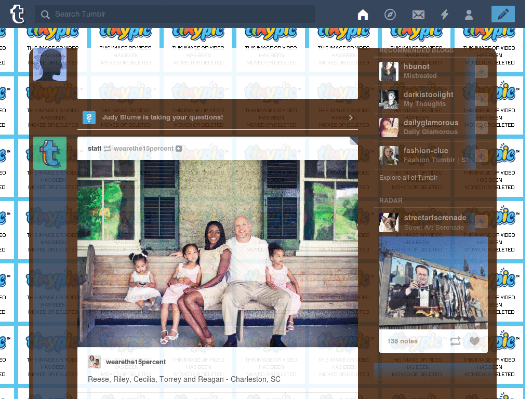Click darkistoolight avatar thumbnail
532x399 pixels.
click(x=389, y=99)
